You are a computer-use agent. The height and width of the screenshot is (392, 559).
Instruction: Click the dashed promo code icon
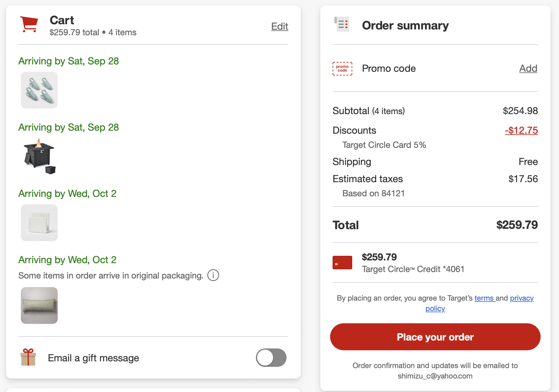pyautogui.click(x=342, y=68)
